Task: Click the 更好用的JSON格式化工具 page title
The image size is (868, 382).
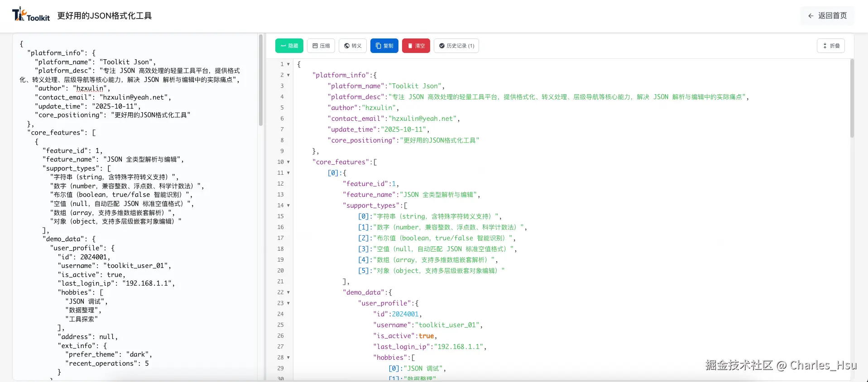Action: [x=105, y=16]
